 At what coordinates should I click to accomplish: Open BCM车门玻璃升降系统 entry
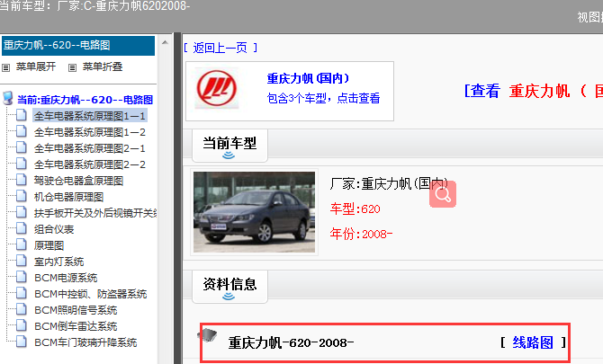[85, 342]
